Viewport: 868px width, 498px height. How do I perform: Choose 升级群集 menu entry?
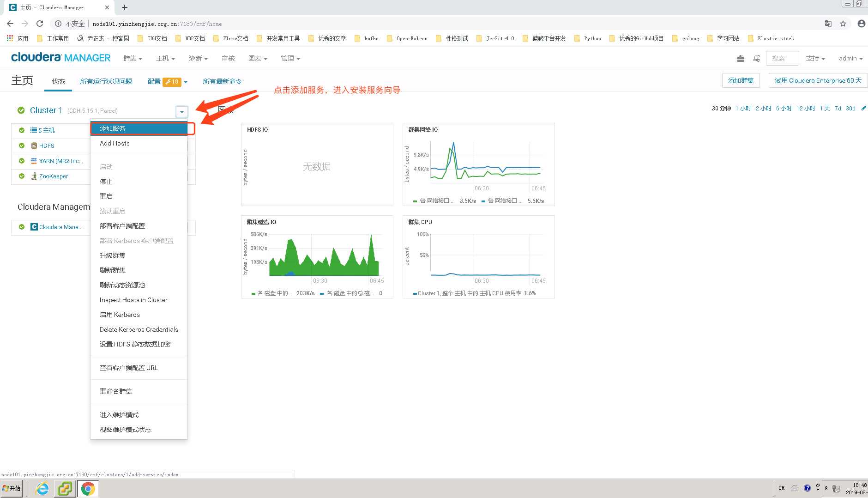(x=139, y=255)
